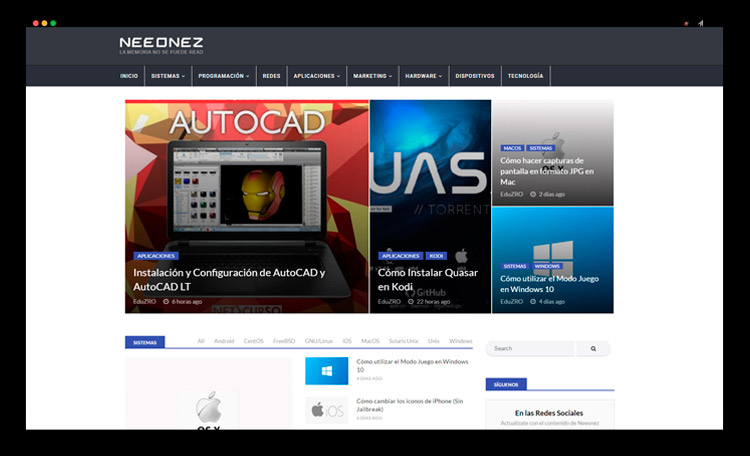750x456 pixels.
Task: Select the MacOS filter tab
Action: point(370,341)
